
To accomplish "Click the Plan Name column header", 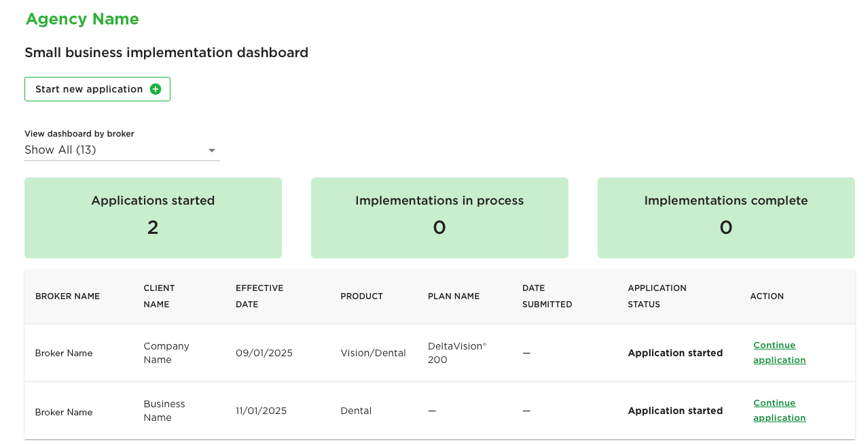I will click(x=454, y=296).
